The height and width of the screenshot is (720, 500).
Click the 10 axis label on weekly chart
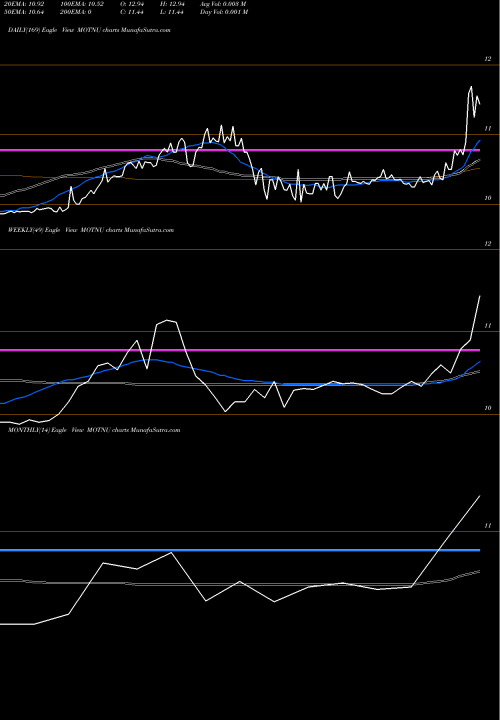click(x=488, y=408)
